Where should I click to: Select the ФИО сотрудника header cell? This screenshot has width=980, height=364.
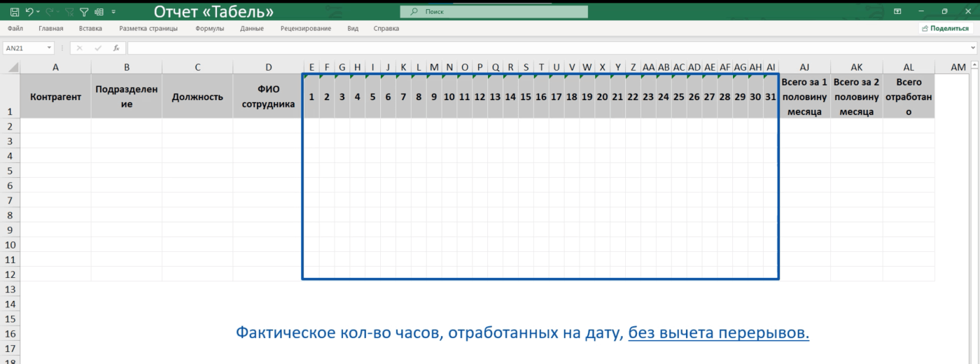269,97
